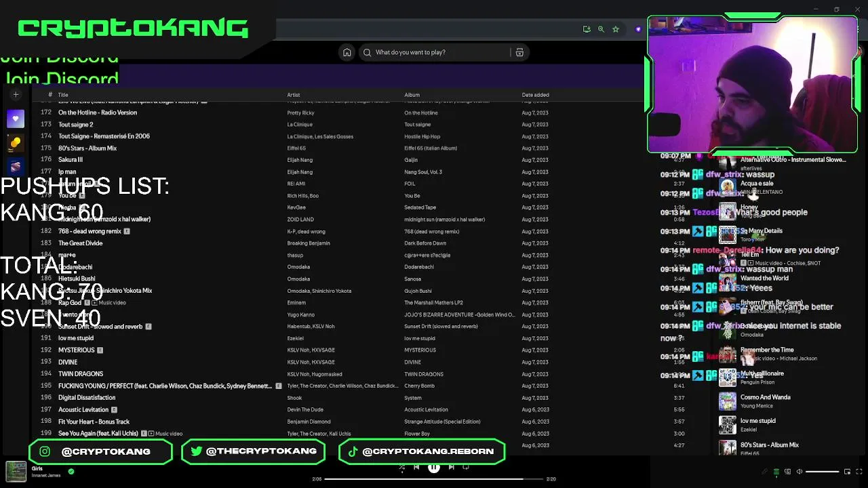Open the Liked Songs heart playlist
The height and width of the screenshot is (488, 868).
[16, 119]
